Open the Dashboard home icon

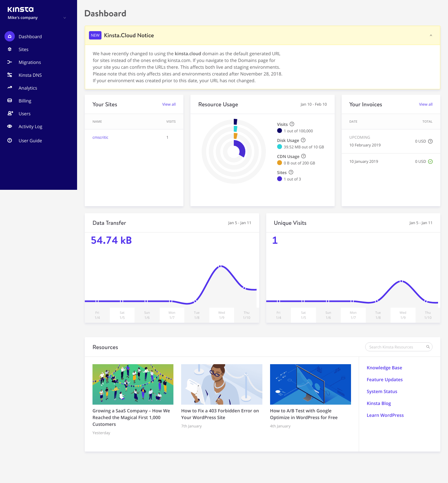[10, 36]
